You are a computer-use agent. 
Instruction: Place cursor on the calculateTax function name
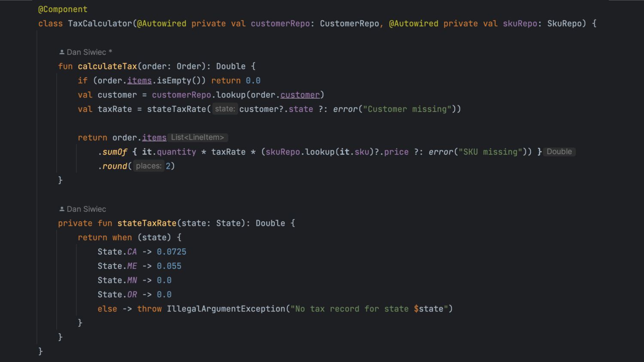pyautogui.click(x=107, y=66)
